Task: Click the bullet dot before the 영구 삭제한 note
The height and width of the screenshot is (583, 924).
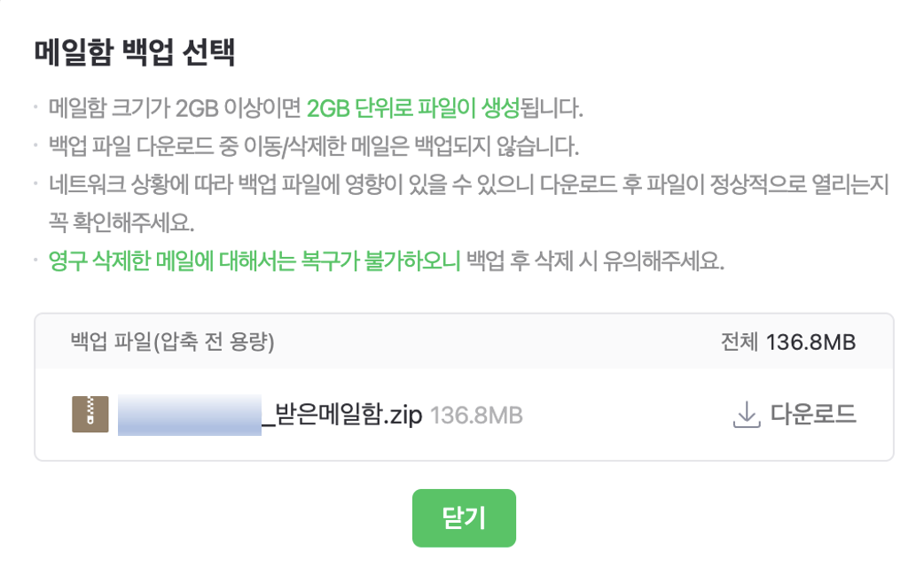Action: point(36,260)
